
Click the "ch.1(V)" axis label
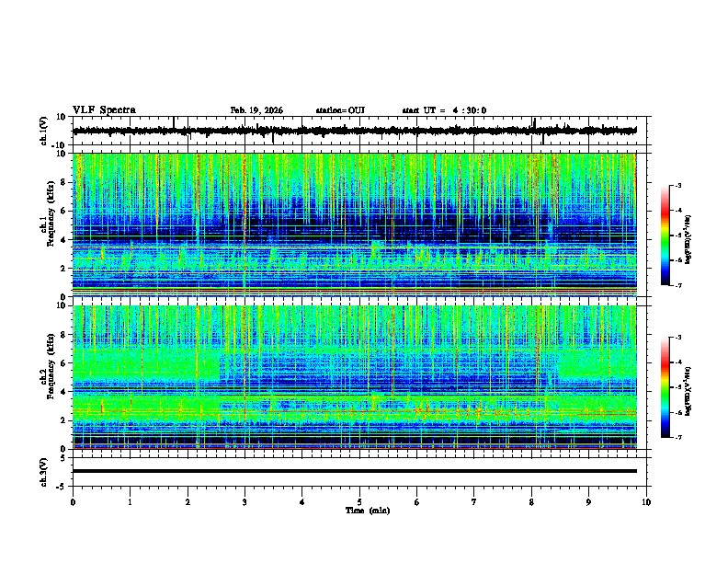tap(44, 131)
